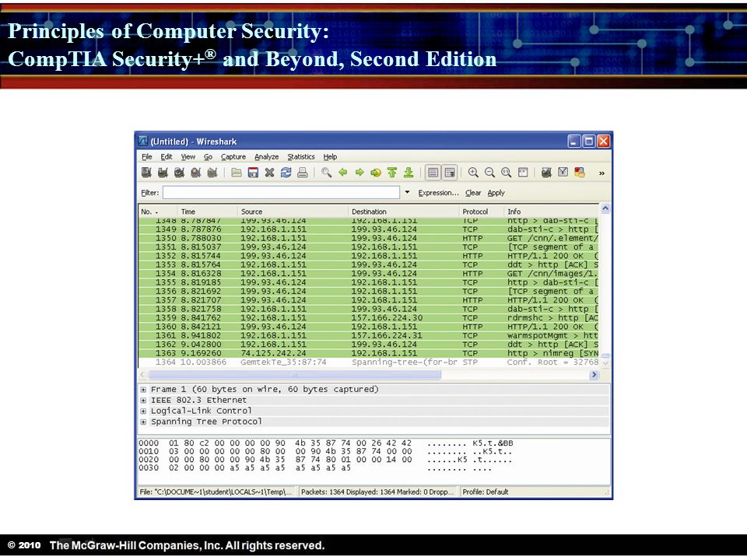Image resolution: width=747 pixels, height=560 pixels.
Task: Open display filters icon
Action: [x=563, y=173]
